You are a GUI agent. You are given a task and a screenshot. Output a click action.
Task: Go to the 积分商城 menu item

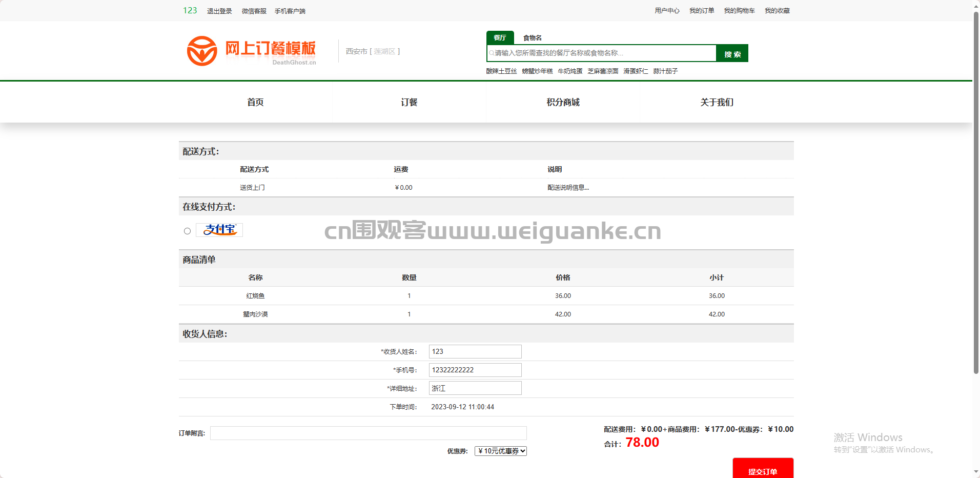pyautogui.click(x=563, y=102)
